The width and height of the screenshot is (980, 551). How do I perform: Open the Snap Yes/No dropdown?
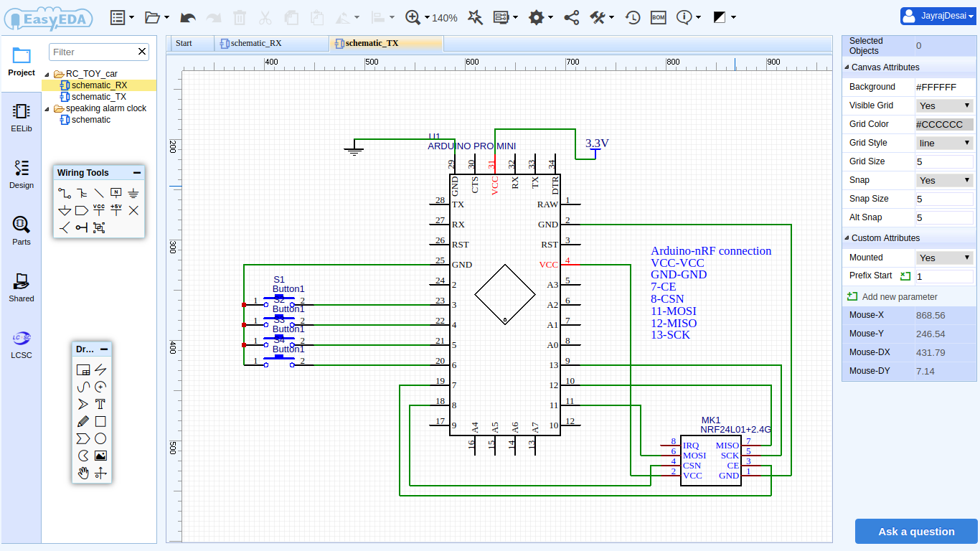click(x=944, y=180)
